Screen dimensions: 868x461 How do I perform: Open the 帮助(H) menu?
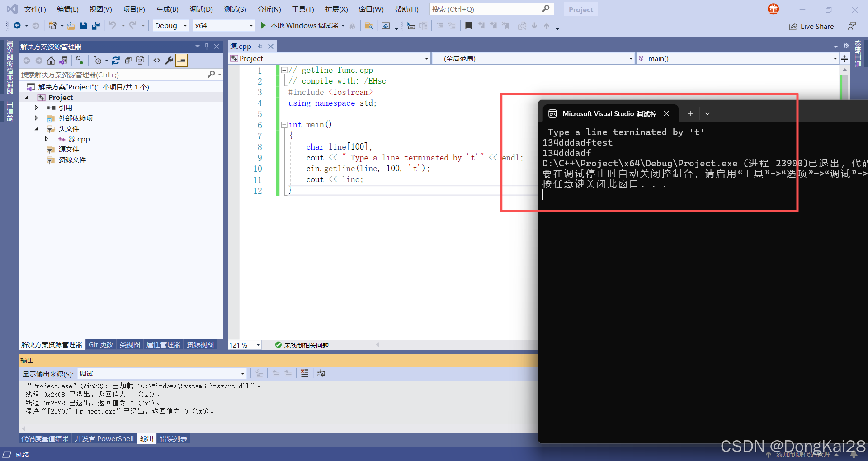pos(407,9)
